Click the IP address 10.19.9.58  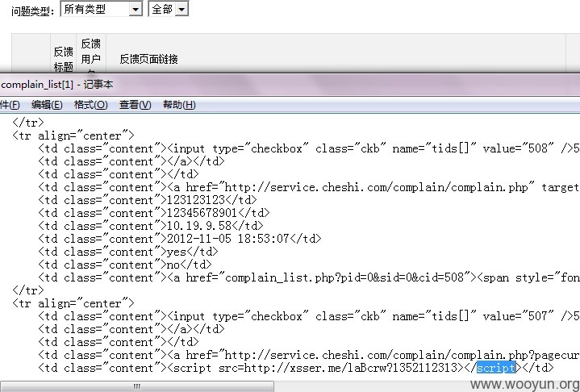click(x=199, y=226)
